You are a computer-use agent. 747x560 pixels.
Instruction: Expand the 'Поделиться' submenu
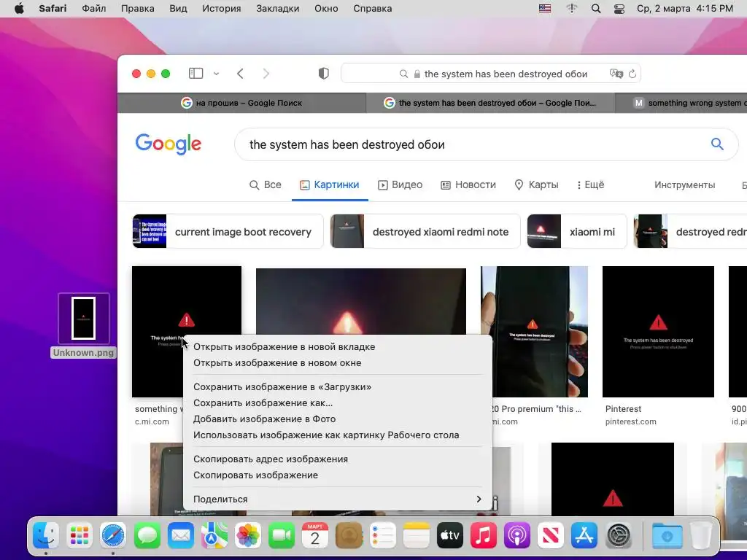337,499
